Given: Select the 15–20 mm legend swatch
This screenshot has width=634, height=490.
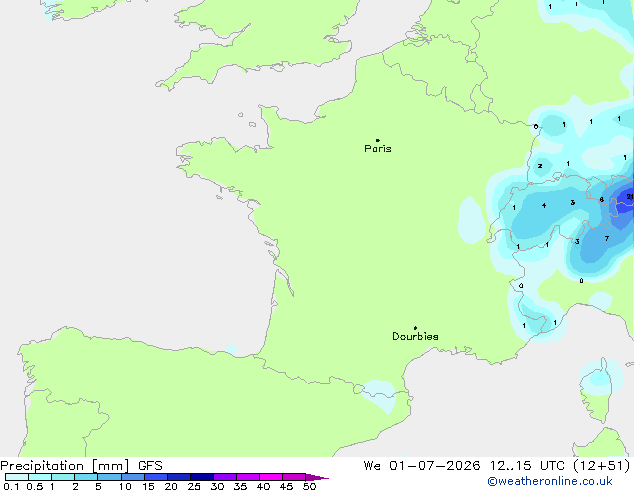Looking at the screenshot, I should point(156,477).
